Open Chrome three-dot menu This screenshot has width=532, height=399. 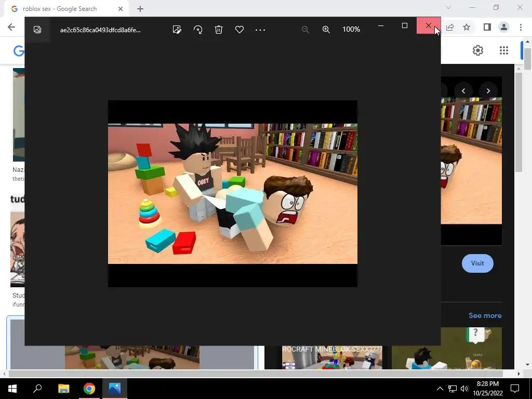[x=521, y=27]
